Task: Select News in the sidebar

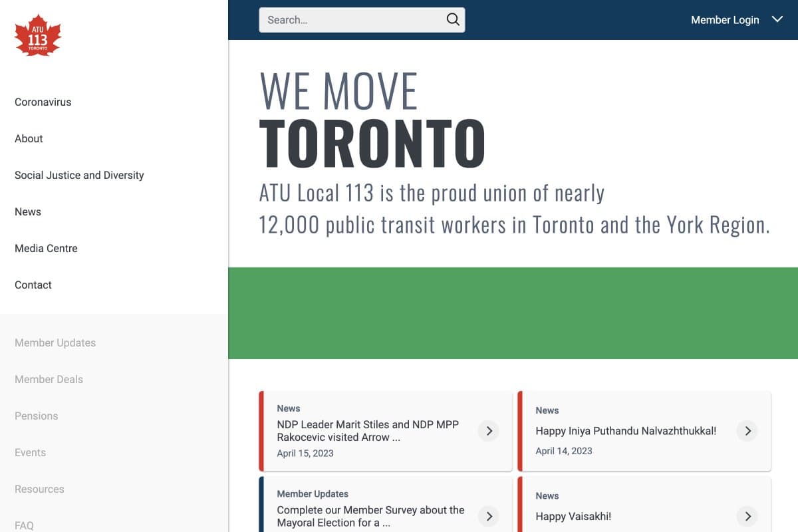Action: pyautogui.click(x=28, y=212)
